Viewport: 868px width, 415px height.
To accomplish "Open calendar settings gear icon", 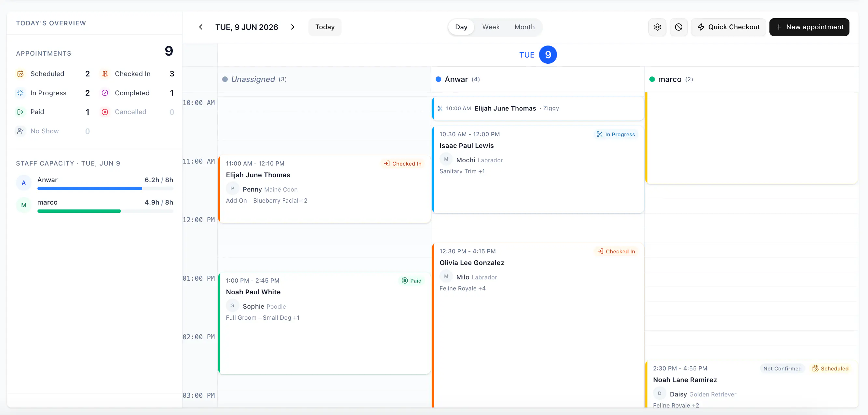I will click(658, 27).
